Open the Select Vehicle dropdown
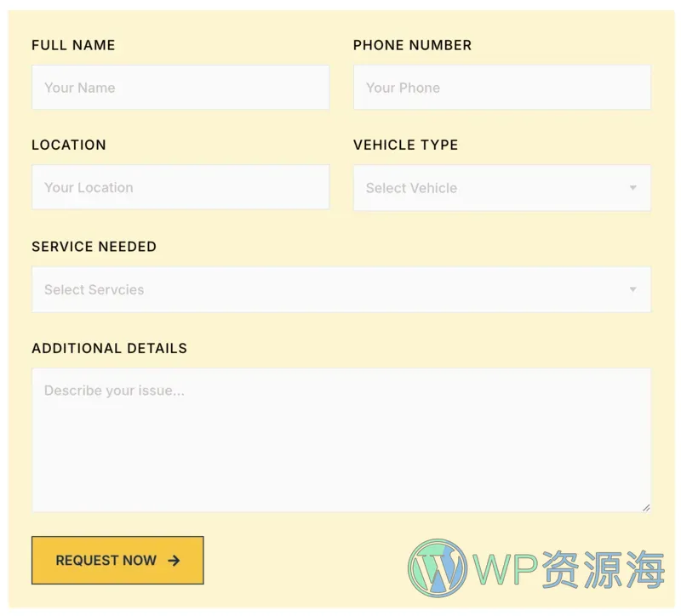 [502, 187]
